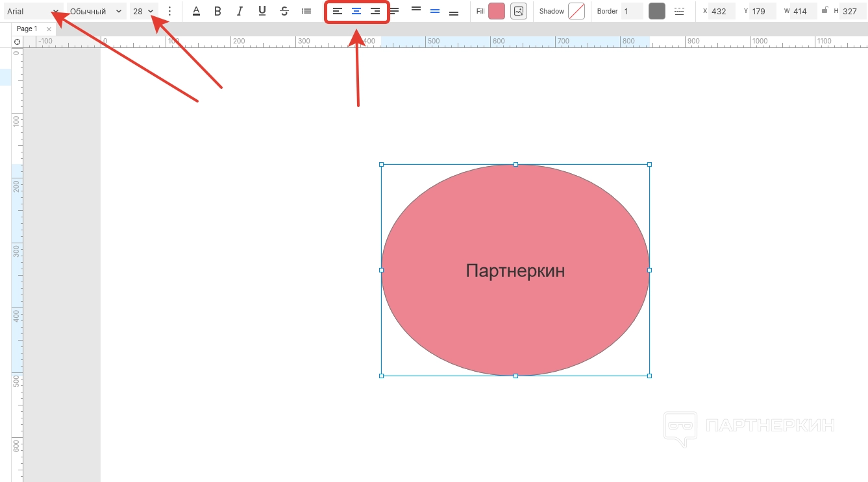This screenshot has width=868, height=482.
Task: Insert a bulleted list
Action: [x=306, y=11]
